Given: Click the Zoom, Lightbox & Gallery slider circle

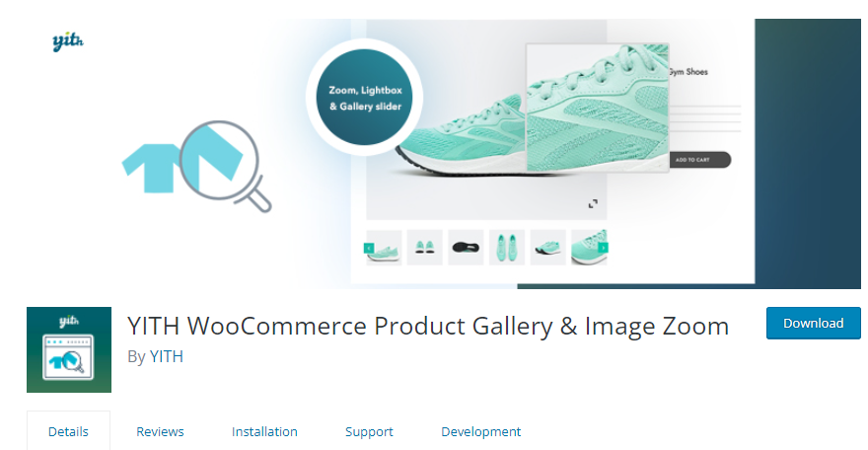Looking at the screenshot, I should pos(364,98).
